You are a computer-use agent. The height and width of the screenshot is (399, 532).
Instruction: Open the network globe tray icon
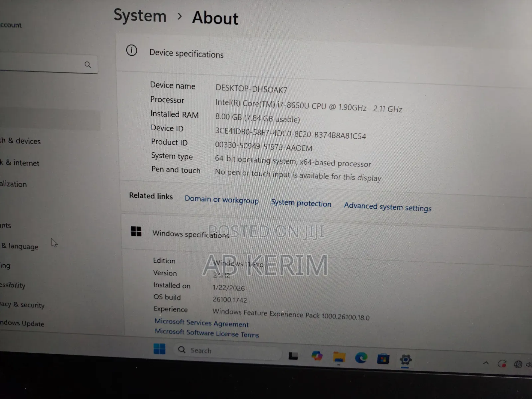point(518,364)
